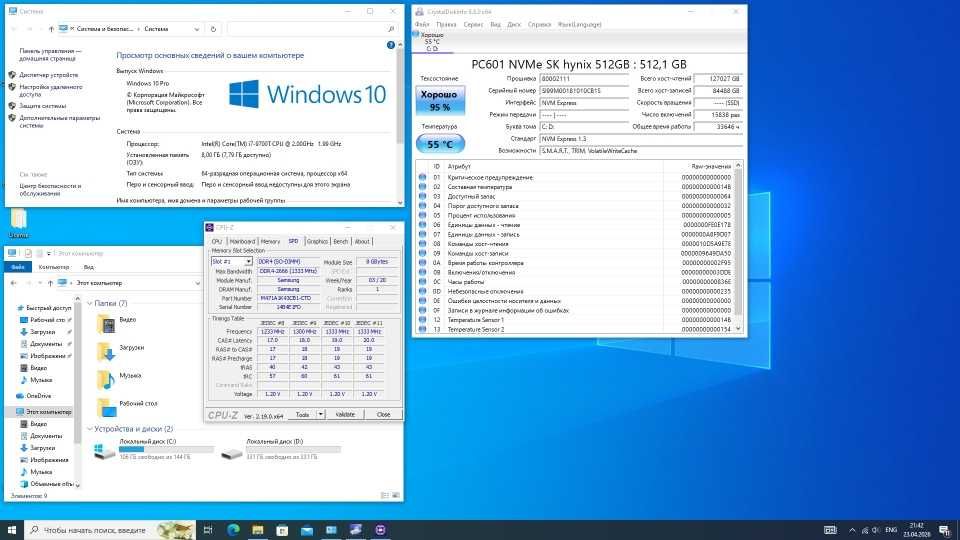Expand the System window address bar dropdown

click(197, 29)
